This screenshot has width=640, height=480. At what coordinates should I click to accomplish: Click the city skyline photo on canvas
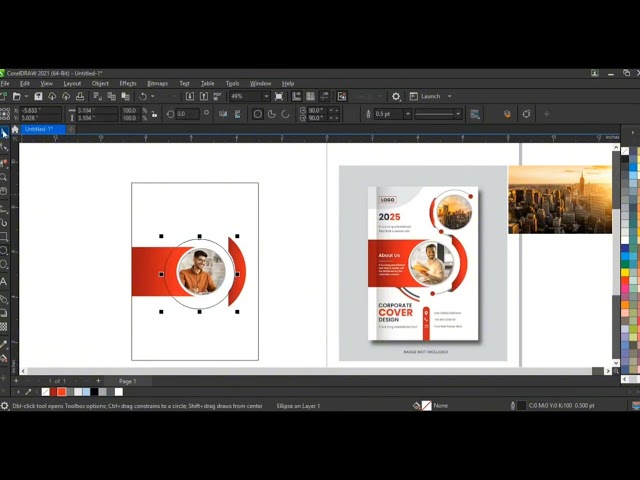(x=560, y=200)
